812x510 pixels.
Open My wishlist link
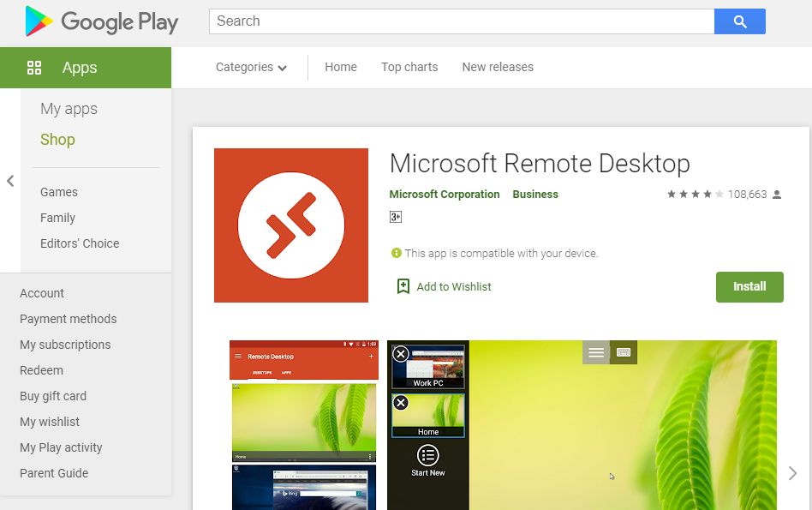tap(50, 422)
